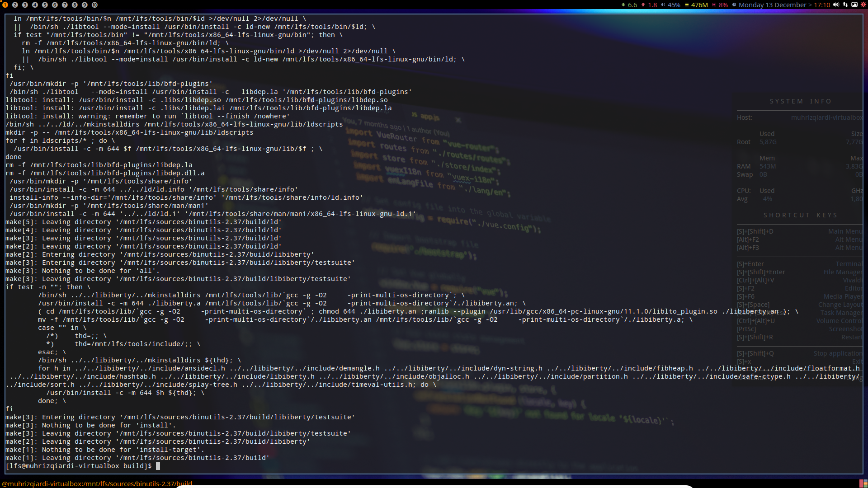The image size is (868, 488).
Task: Click the red CPU usage icon
Action: pyautogui.click(x=714, y=5)
